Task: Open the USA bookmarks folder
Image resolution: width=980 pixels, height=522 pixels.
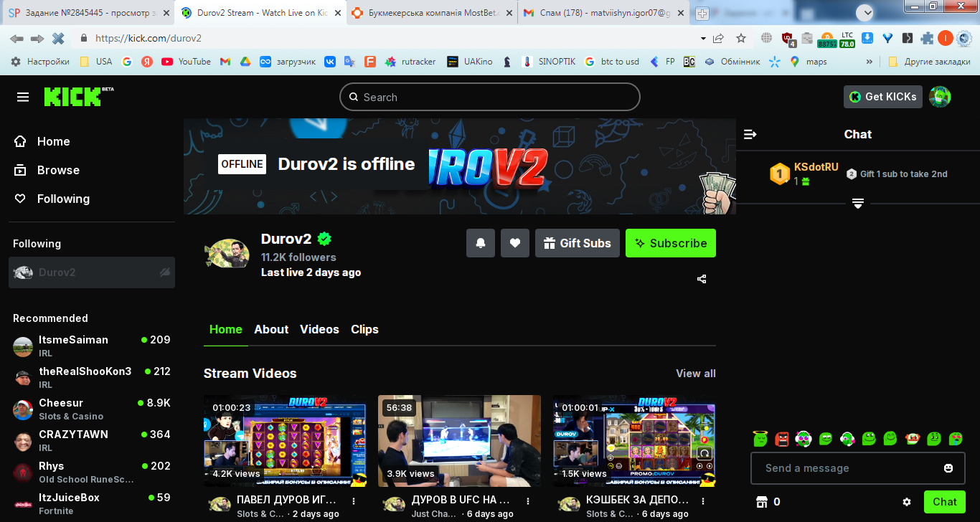Action: [95, 62]
